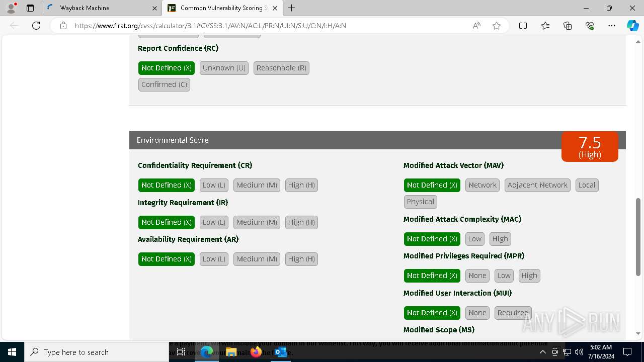Viewport: 644px width, 362px height.
Task: Set Modified Privileges Required to Low
Action: click(x=504, y=276)
